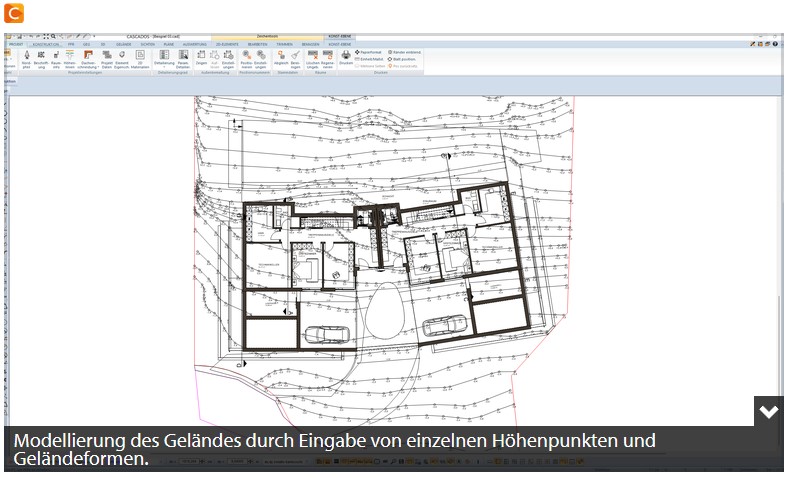Switch to the GELÄNDE ribbon tab
Viewport: 787px width, 478px height.
pyautogui.click(x=123, y=44)
